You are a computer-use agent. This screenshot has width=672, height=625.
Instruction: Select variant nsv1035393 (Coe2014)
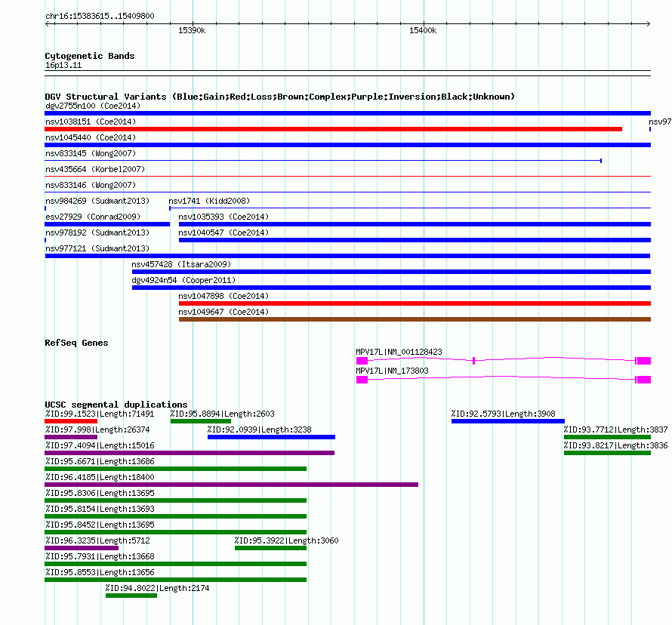tap(415, 224)
